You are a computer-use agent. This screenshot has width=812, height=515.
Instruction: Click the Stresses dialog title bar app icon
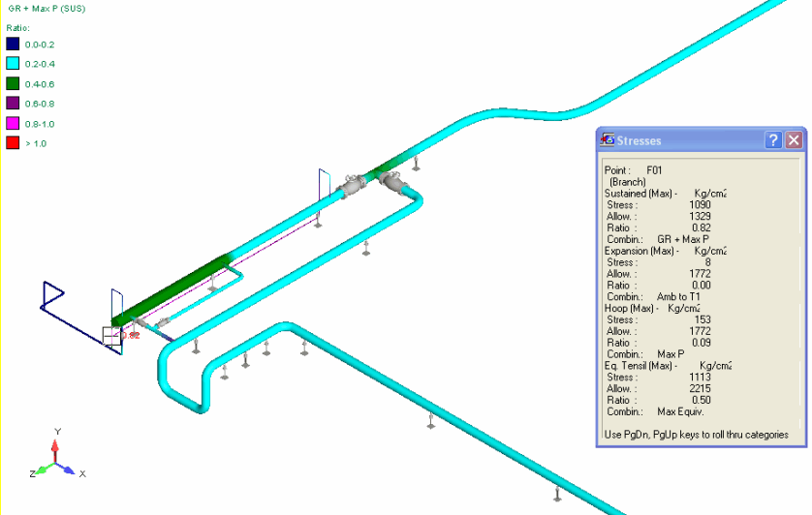(607, 140)
